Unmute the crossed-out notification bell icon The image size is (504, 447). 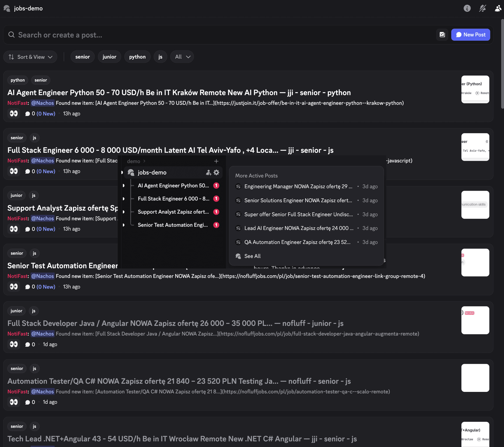pos(482,8)
